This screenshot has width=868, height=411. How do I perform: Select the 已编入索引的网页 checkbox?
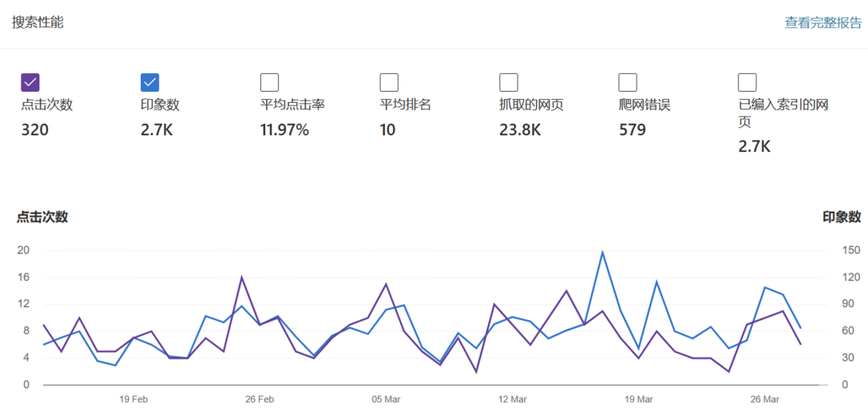click(747, 82)
